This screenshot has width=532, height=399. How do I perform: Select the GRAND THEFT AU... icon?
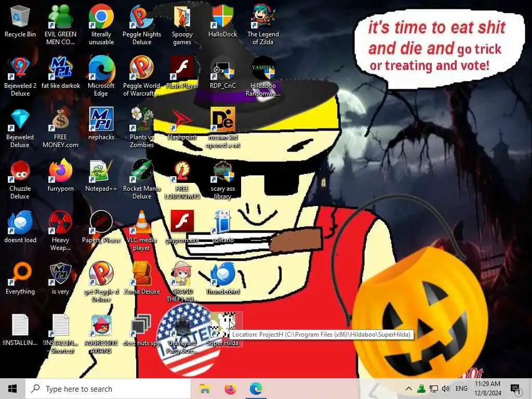click(x=182, y=283)
